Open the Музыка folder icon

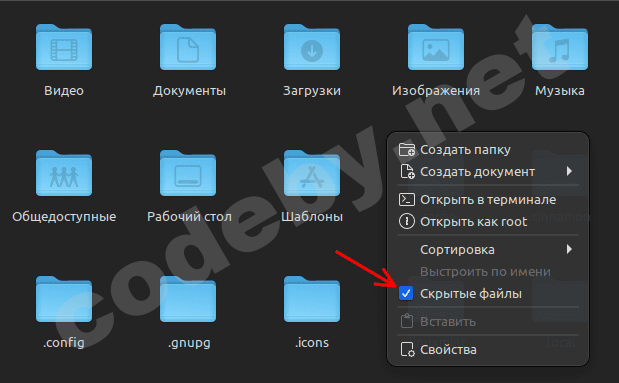560,47
